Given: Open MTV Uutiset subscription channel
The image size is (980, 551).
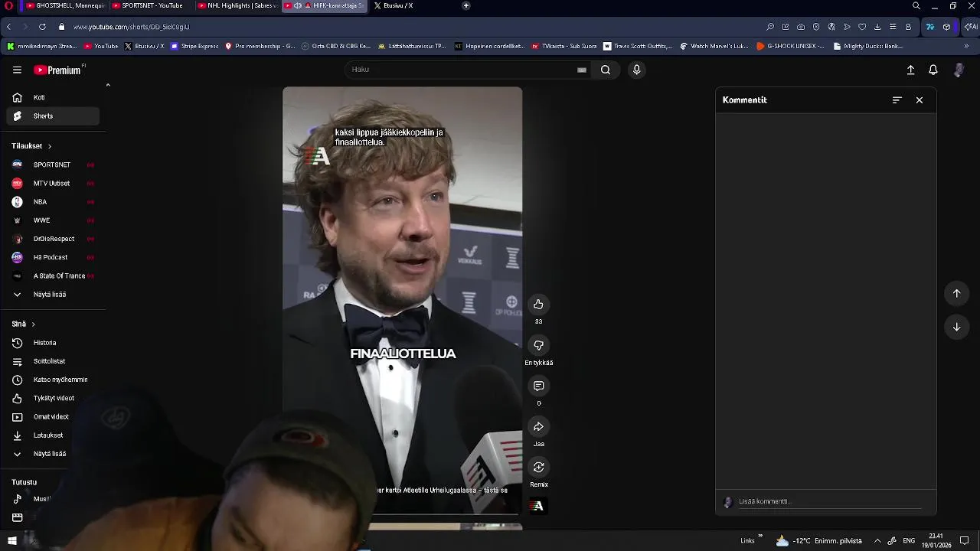Looking at the screenshot, I should (x=53, y=184).
